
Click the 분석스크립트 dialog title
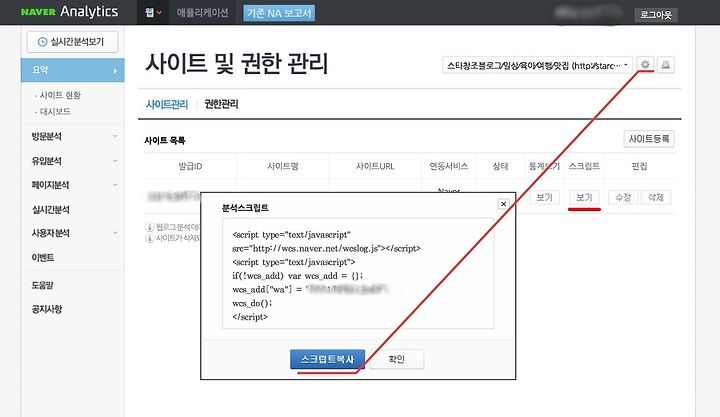[x=245, y=208]
